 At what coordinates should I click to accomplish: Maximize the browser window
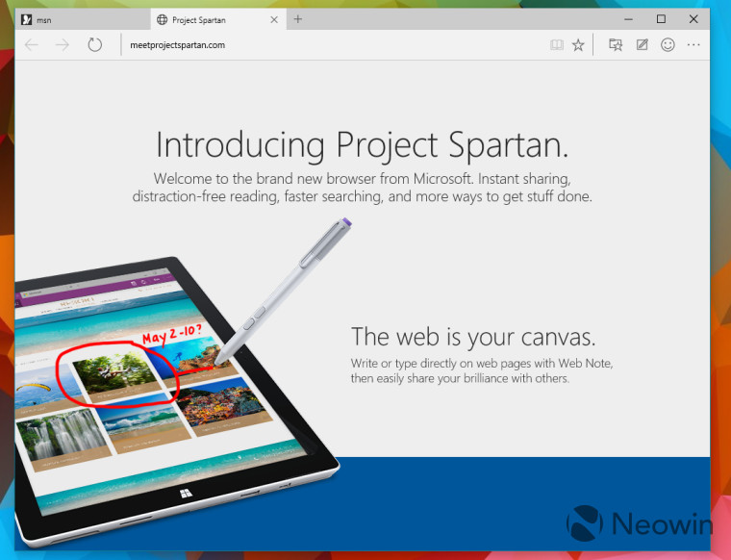[661, 19]
